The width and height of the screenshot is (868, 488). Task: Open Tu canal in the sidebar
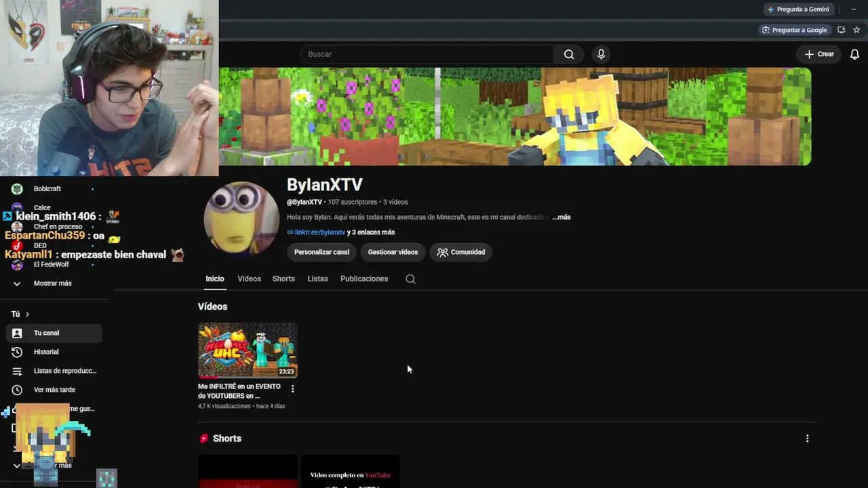coord(54,333)
